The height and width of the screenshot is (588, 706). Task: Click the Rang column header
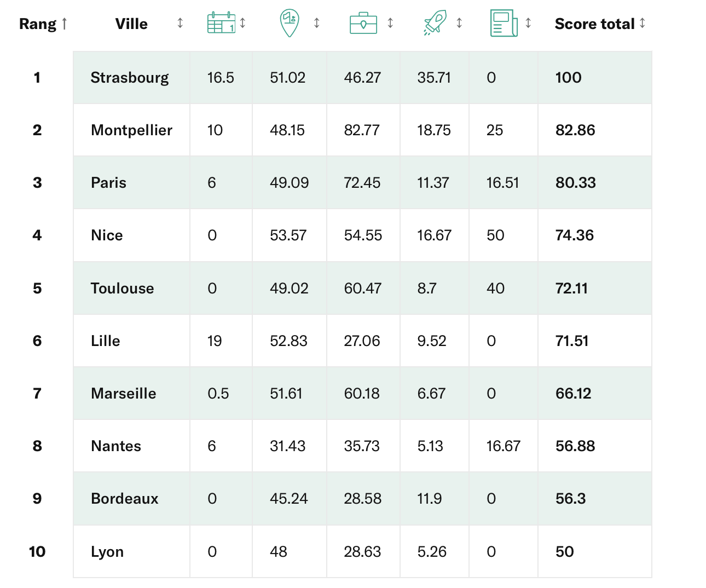[x=37, y=24]
